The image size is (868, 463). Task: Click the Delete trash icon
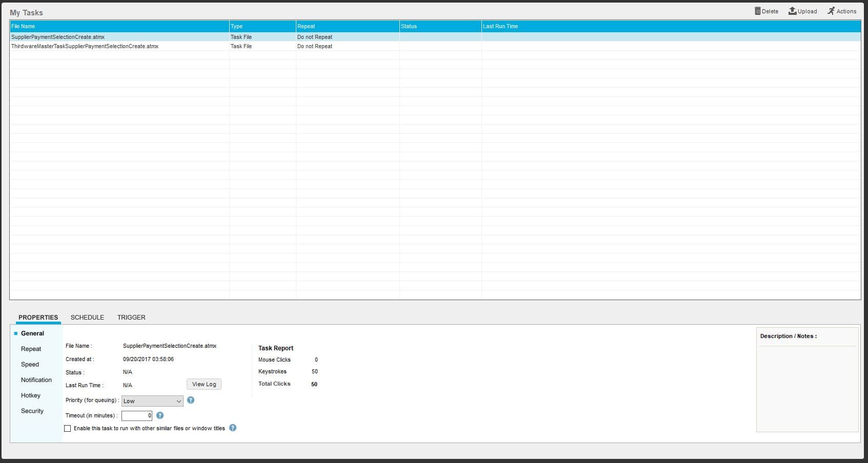[758, 11]
